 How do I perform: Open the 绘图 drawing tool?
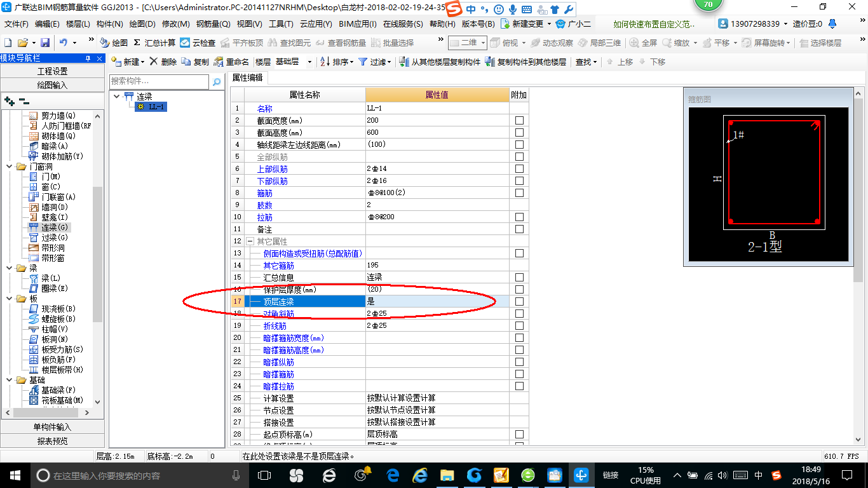coord(114,43)
